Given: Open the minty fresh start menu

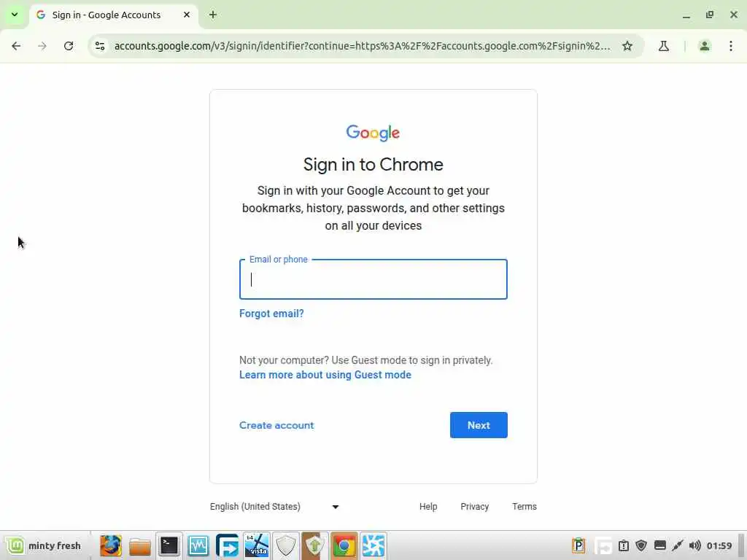Looking at the screenshot, I should pos(44,545).
